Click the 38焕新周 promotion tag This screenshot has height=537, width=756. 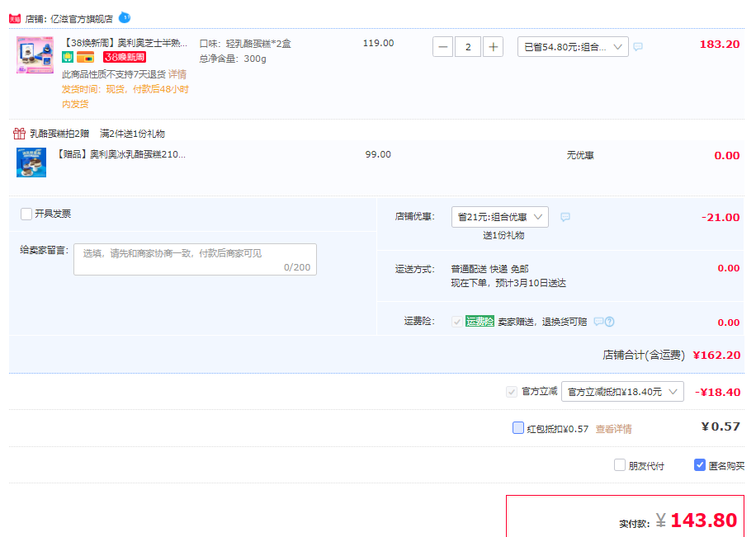tap(125, 58)
